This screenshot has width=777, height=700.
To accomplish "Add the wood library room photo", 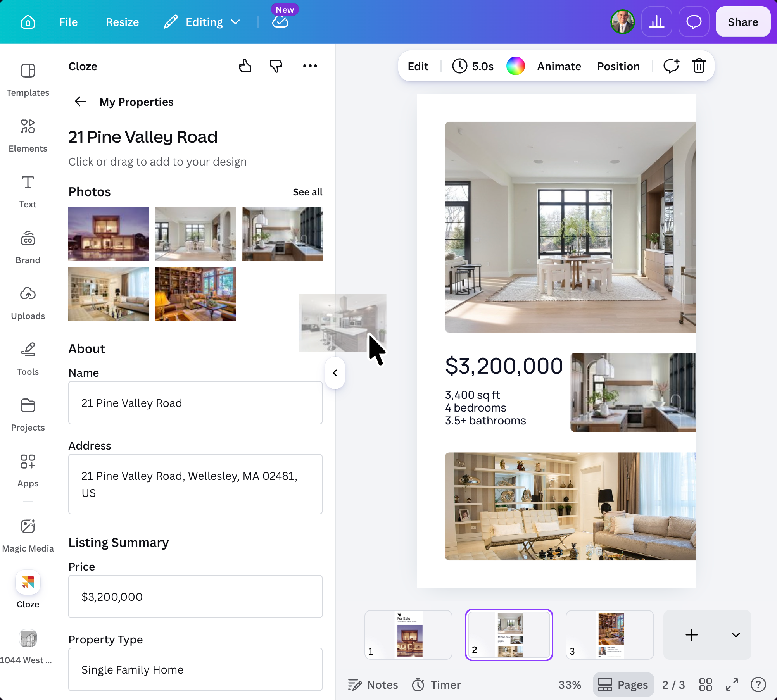I will 195,294.
